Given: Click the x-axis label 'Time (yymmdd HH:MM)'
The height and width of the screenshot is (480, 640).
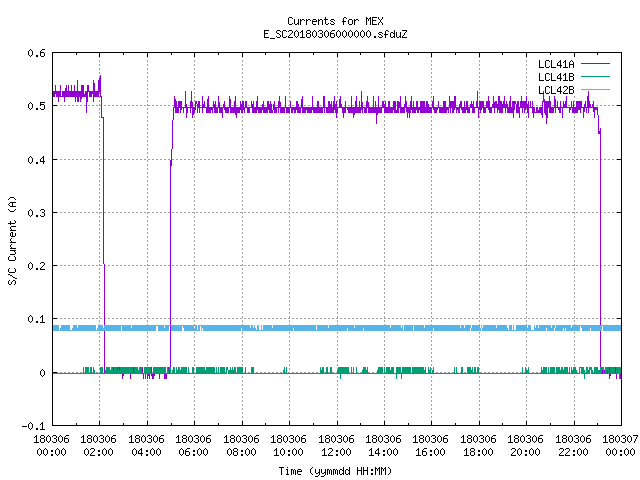Looking at the screenshot, I should click(335, 471).
